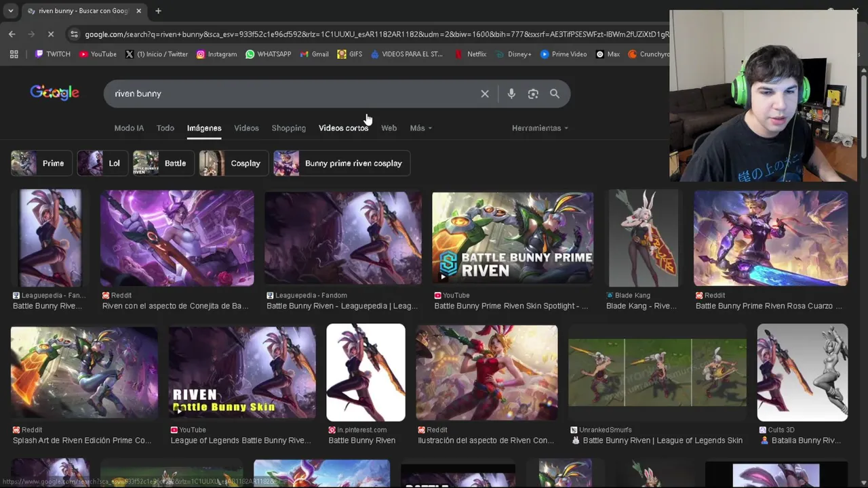Apply Bunny prime riven cosplay filter
This screenshot has height=488, width=868.
[x=341, y=163]
